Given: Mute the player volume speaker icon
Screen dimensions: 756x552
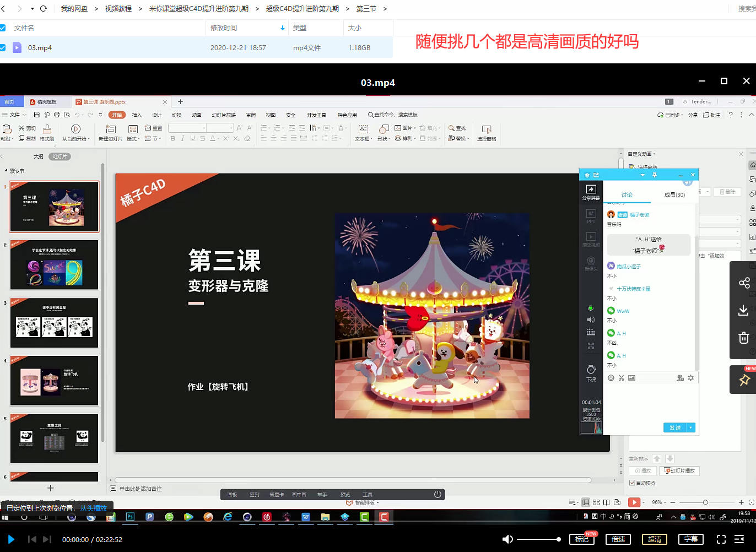Looking at the screenshot, I should pyautogui.click(x=507, y=539).
